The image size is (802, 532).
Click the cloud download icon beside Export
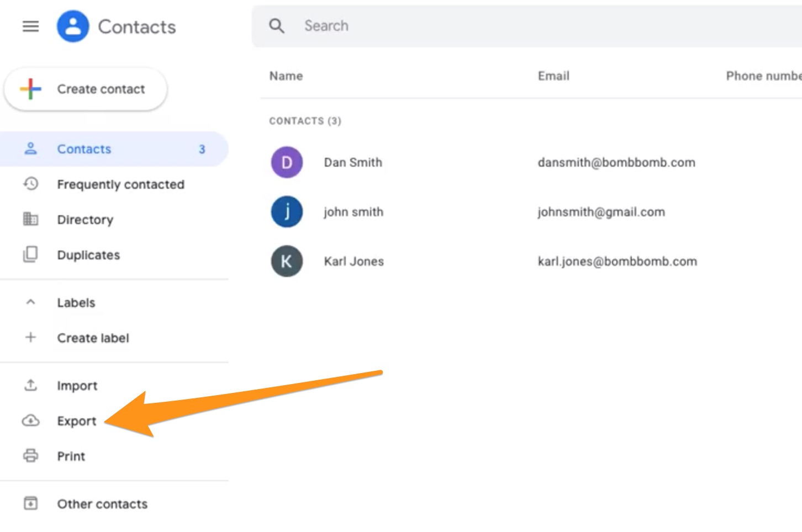(x=31, y=421)
